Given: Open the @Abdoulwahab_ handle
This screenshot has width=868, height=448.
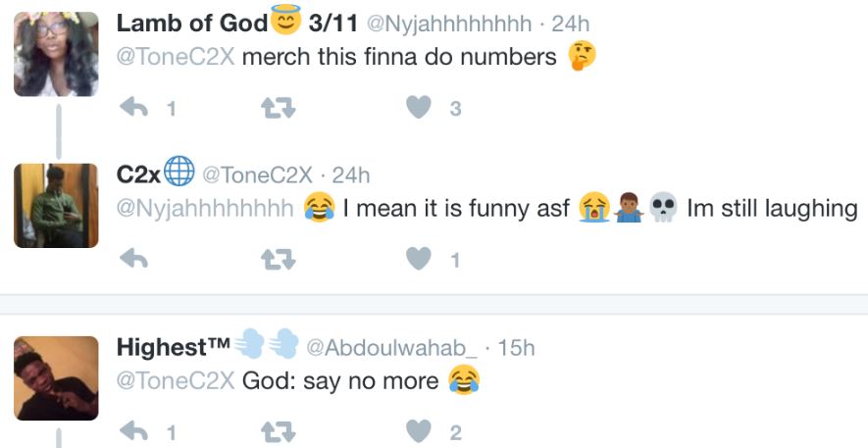Looking at the screenshot, I should click(391, 348).
